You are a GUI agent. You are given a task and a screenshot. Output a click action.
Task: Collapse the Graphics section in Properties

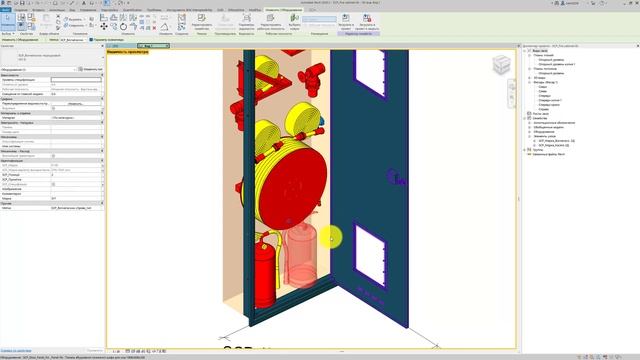click(102, 99)
